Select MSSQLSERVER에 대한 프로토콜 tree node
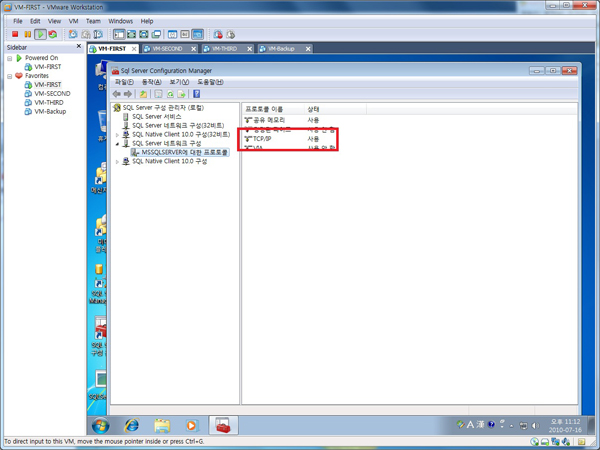The width and height of the screenshot is (600, 450). point(184,152)
